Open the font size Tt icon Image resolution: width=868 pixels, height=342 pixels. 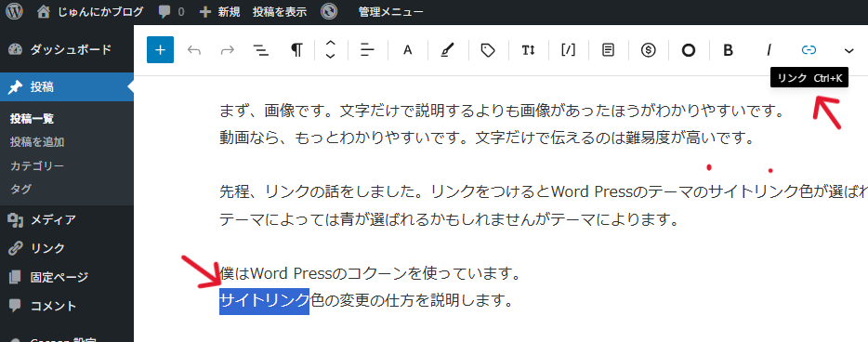(528, 50)
